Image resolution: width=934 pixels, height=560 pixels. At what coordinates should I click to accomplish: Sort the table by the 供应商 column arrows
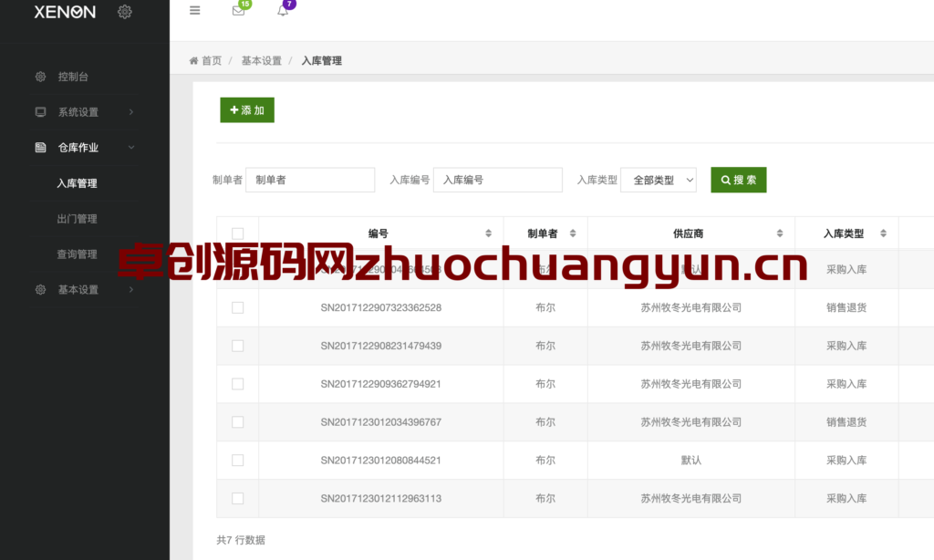click(780, 233)
